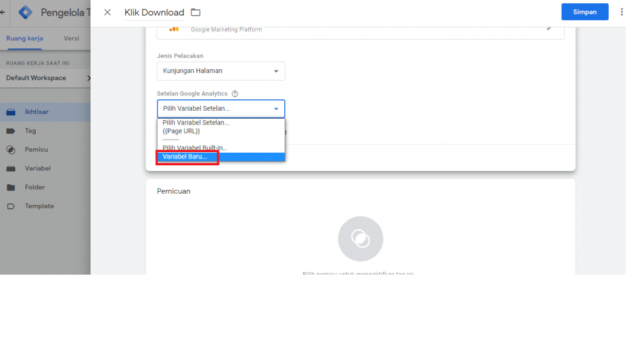
Task: Click the back arrow in the top-left corner
Action: (3, 13)
